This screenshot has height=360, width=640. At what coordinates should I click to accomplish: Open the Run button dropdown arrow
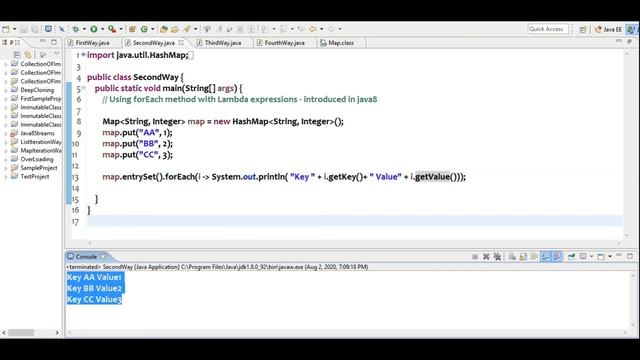pyautogui.click(x=102, y=29)
